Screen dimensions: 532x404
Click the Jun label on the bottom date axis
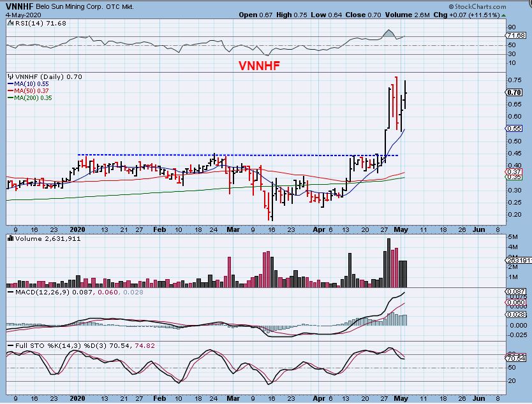[478, 398]
